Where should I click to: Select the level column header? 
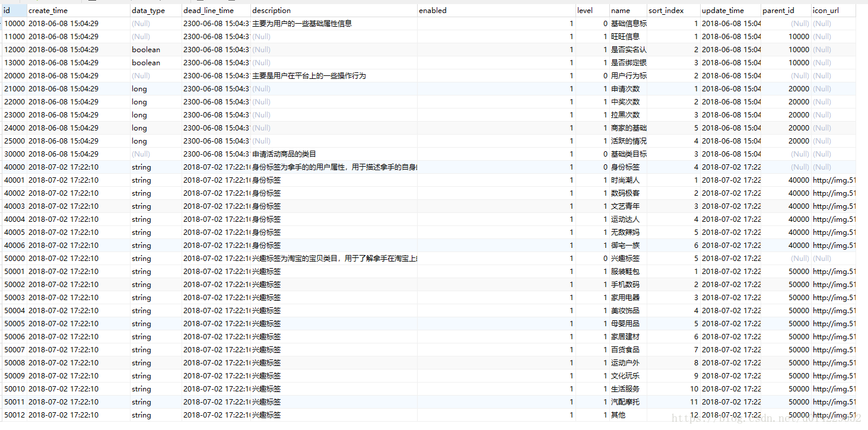593,11
